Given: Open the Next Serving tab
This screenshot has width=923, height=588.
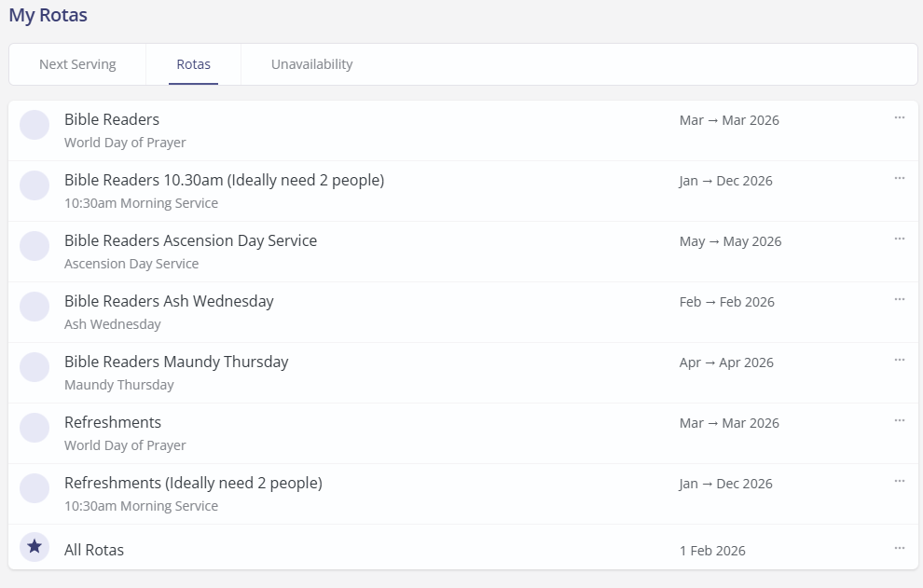Looking at the screenshot, I should coord(77,64).
